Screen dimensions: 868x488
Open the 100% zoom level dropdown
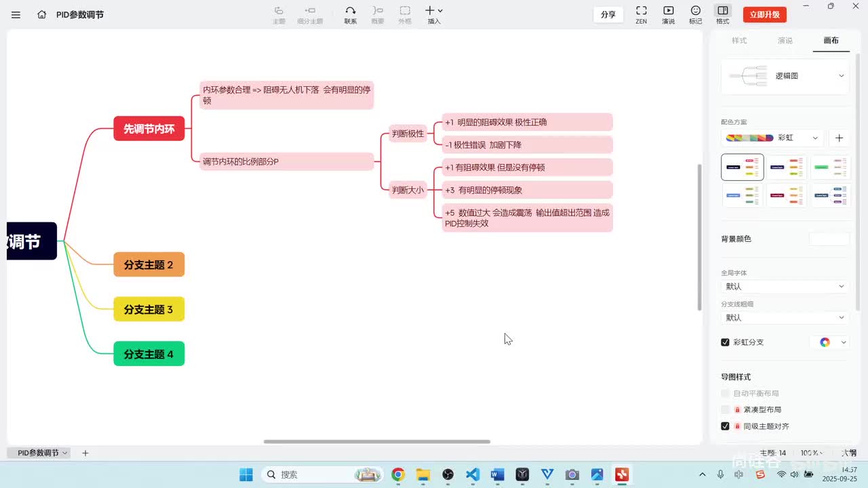point(812,453)
